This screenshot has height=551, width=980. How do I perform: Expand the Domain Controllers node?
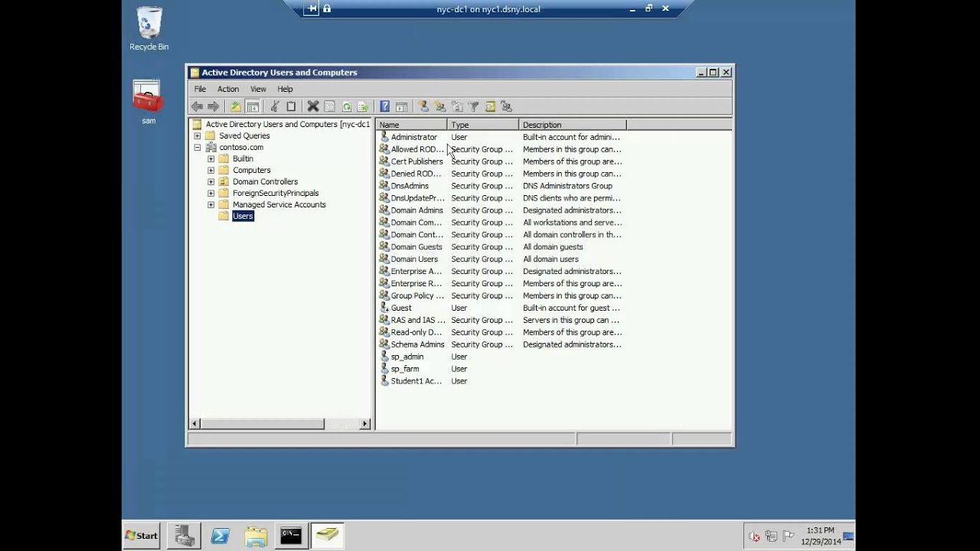pyautogui.click(x=211, y=181)
